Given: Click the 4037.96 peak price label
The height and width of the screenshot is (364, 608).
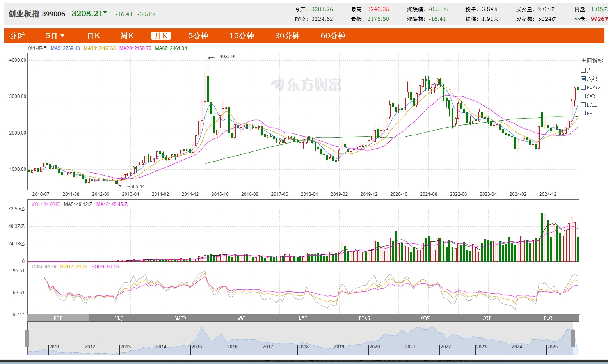Looking at the screenshot, I should pyautogui.click(x=228, y=57).
